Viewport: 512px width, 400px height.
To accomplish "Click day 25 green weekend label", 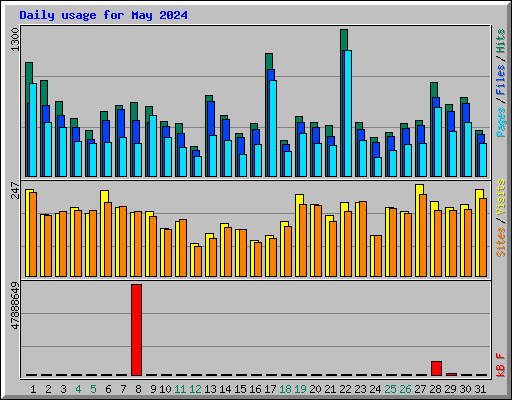I will tap(390, 389).
